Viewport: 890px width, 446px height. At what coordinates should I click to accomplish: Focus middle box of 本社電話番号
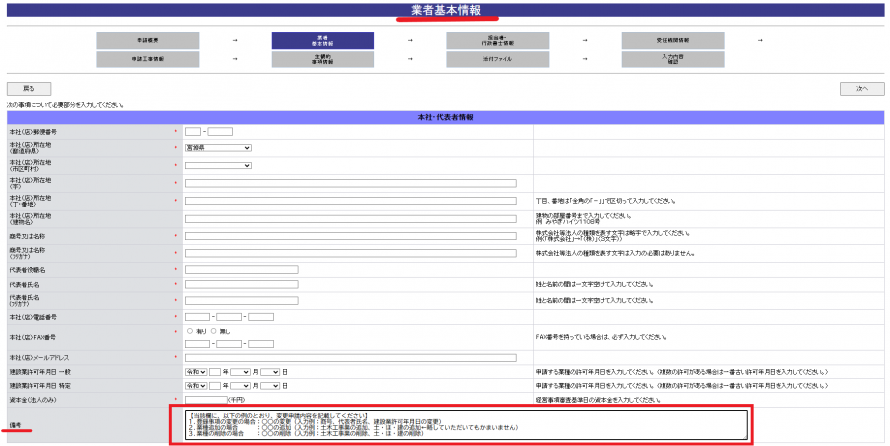[x=229, y=317]
